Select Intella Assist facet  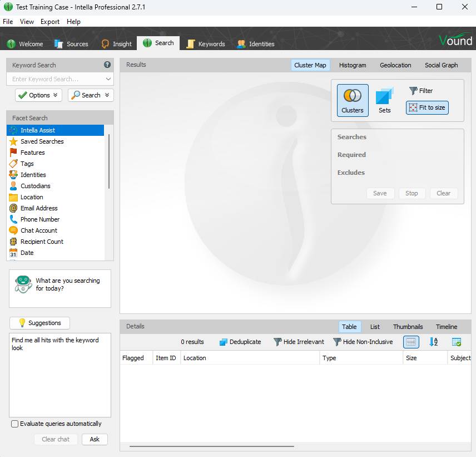coord(55,130)
